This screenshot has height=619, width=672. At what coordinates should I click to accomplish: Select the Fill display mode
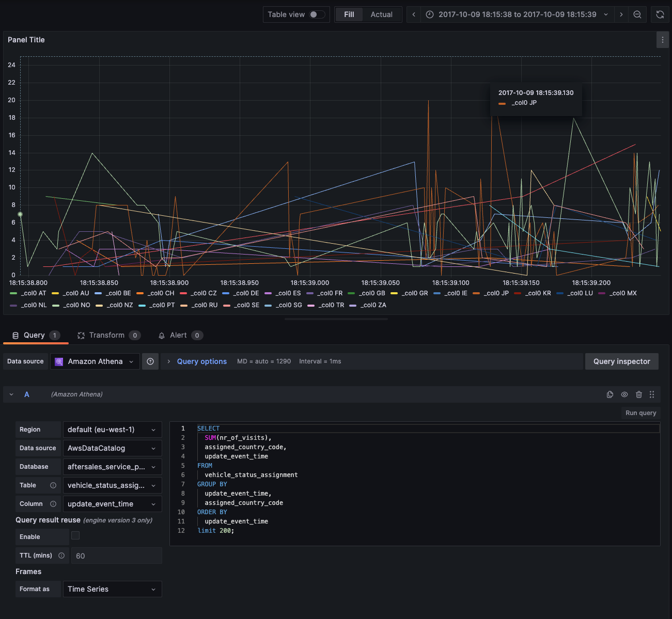(x=349, y=14)
